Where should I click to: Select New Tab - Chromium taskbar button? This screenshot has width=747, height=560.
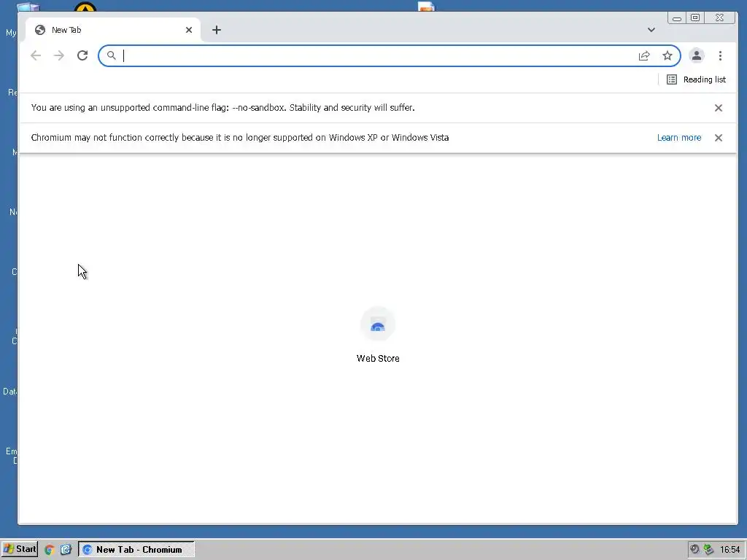click(x=136, y=550)
